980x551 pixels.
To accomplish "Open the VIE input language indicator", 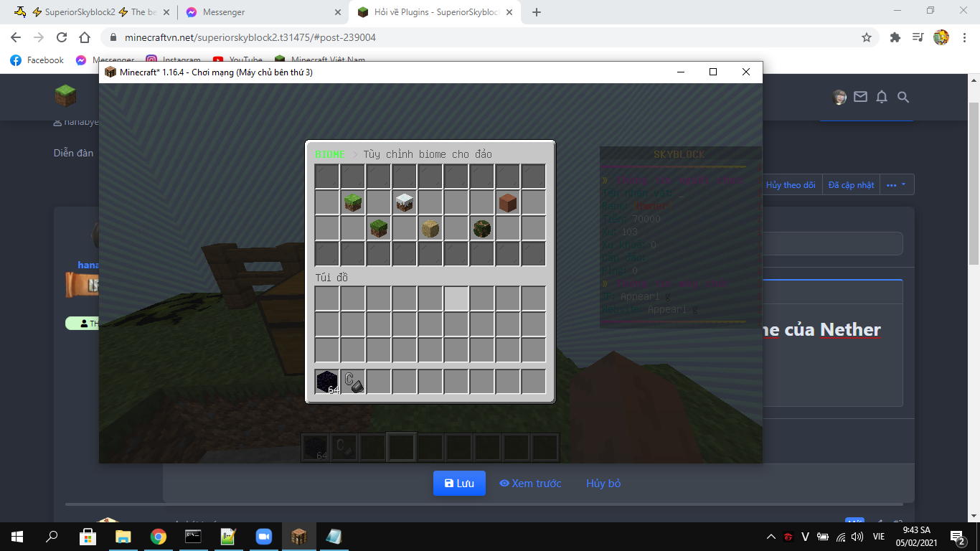I will [879, 537].
